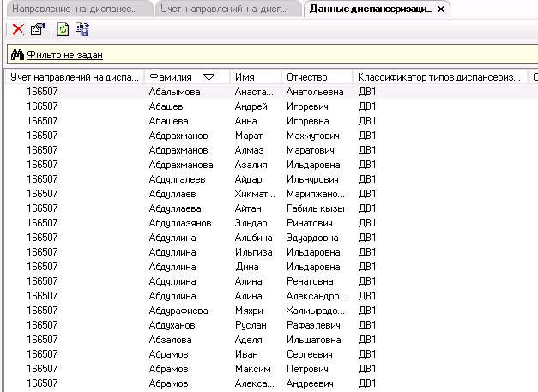Select the surname cell Абдрахманова
Image resolution: width=538 pixels, height=392 pixels.
point(181,165)
